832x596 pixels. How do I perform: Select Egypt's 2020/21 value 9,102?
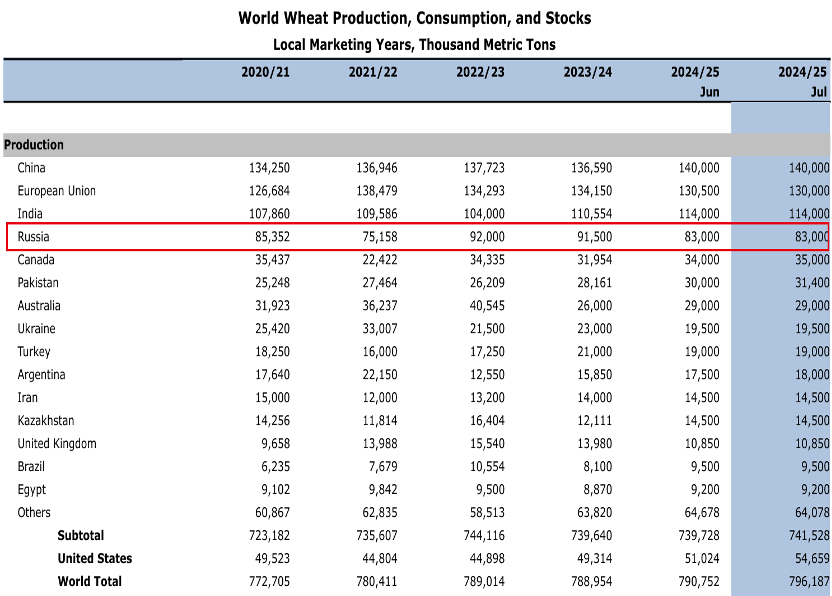point(275,490)
